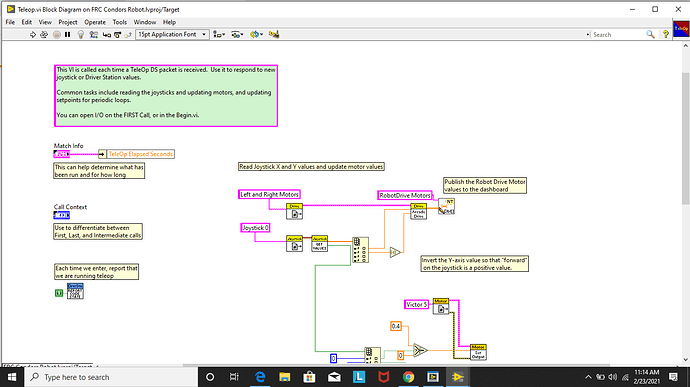Toggle Highlight Execution light bulb
The image size is (690, 387).
81,34
